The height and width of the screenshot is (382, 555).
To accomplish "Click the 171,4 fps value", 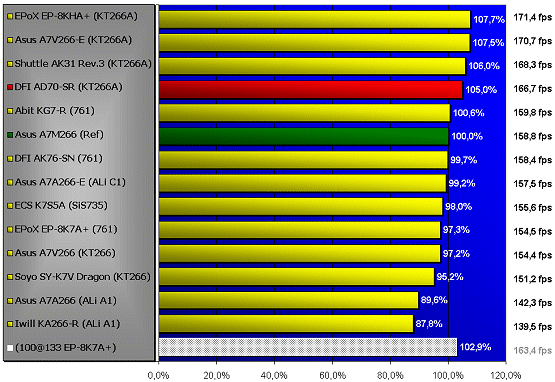I will tap(533, 17).
